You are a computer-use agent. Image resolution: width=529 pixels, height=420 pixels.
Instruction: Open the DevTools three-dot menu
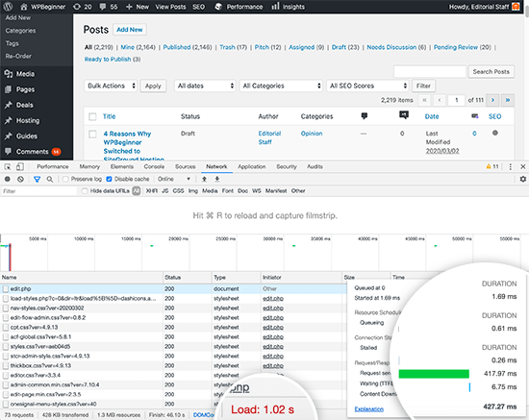point(510,166)
